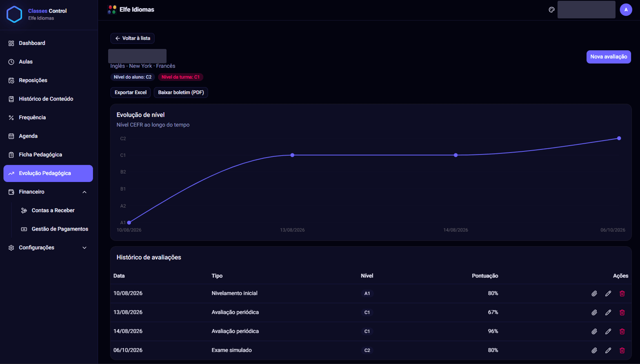Expand the Configurações sidebar section
This screenshot has width=640, height=364.
click(x=48, y=248)
